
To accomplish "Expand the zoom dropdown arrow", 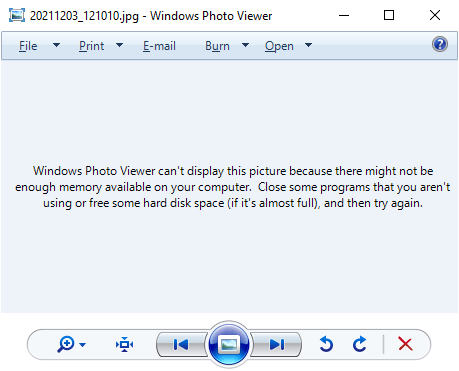I will coord(83,345).
